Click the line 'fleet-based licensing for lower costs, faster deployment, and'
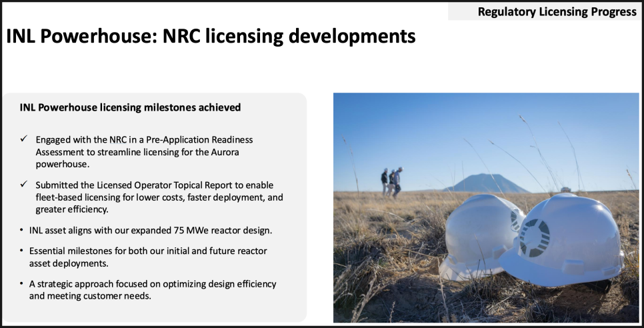 [159, 197]
